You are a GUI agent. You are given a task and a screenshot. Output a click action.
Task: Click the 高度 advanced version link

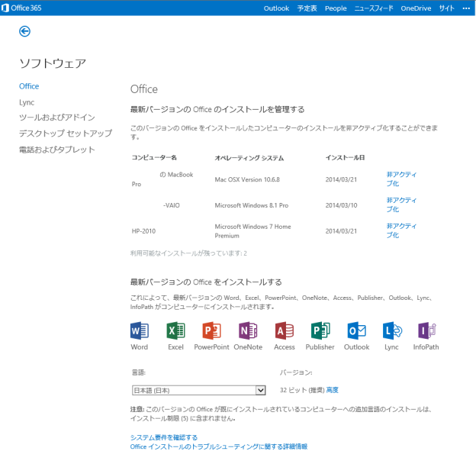pos(332,390)
